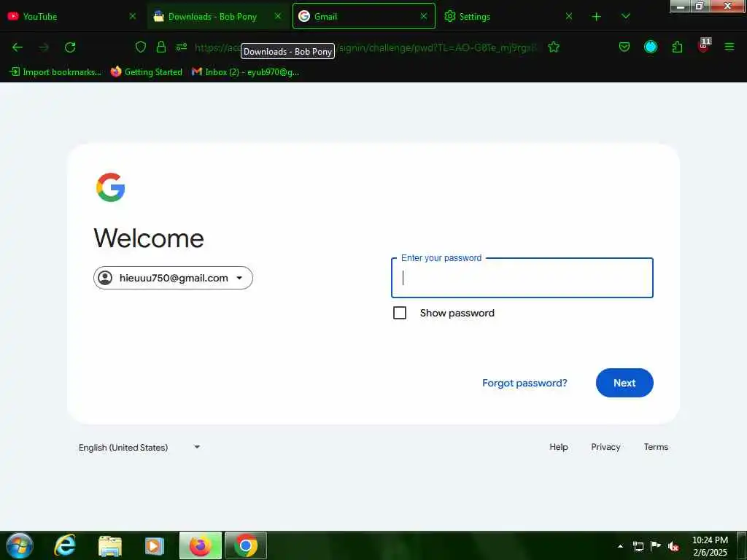Click the blue Next button
747x560 pixels.
click(x=624, y=383)
